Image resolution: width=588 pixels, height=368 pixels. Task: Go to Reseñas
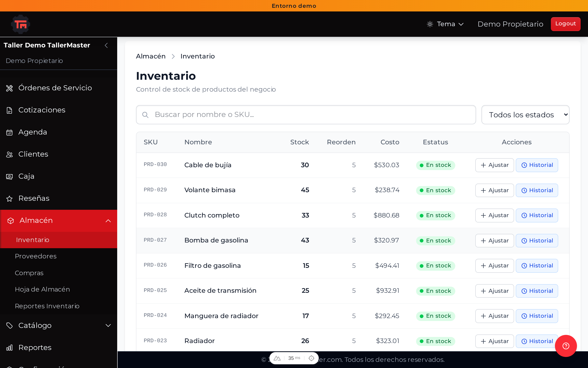[59, 198]
